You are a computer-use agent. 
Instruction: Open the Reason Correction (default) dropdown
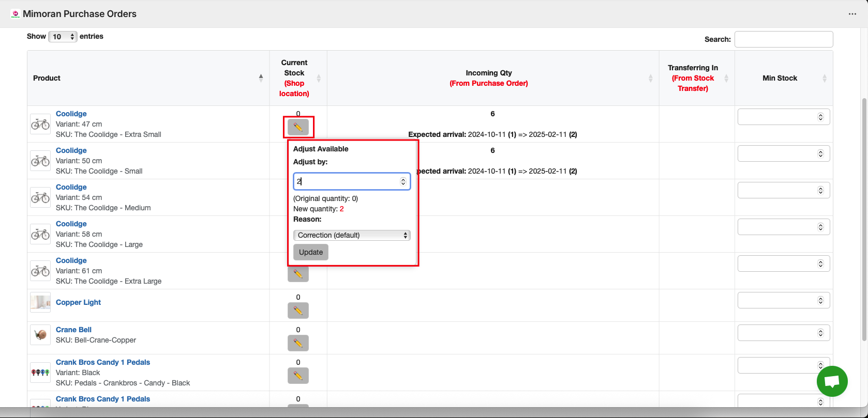(x=352, y=235)
